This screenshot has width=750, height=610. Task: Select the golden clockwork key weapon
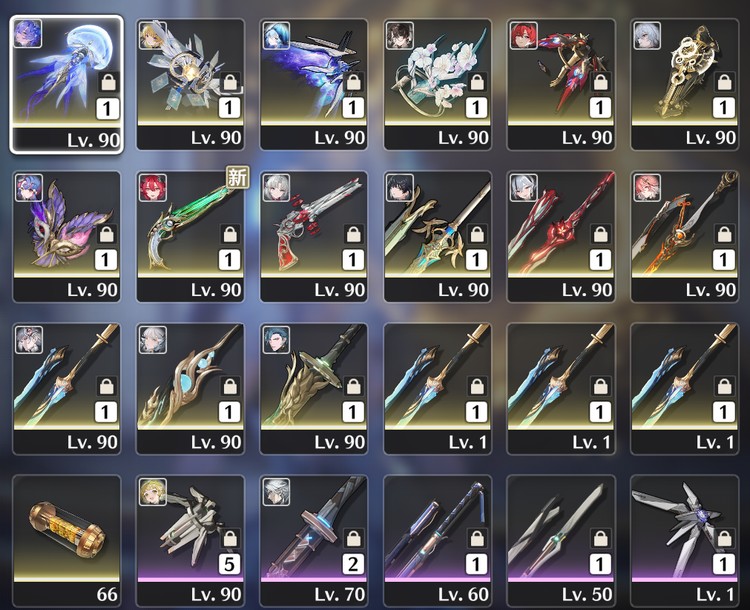coord(685,84)
